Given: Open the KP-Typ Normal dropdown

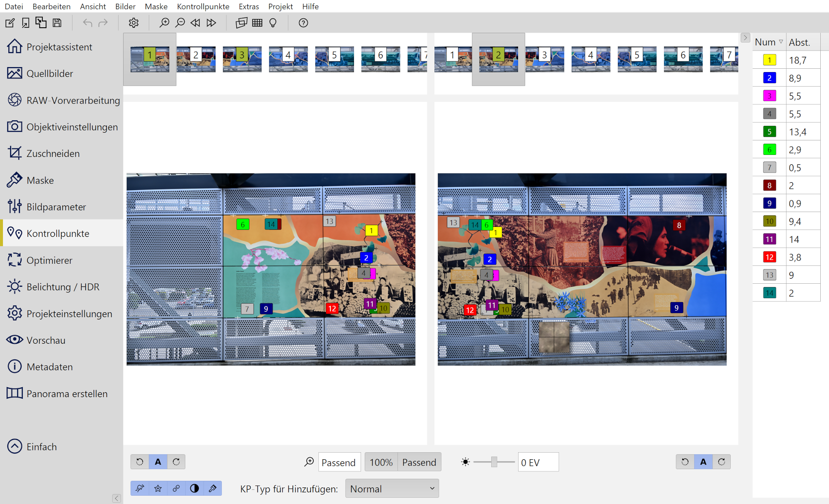Looking at the screenshot, I should pyautogui.click(x=392, y=489).
